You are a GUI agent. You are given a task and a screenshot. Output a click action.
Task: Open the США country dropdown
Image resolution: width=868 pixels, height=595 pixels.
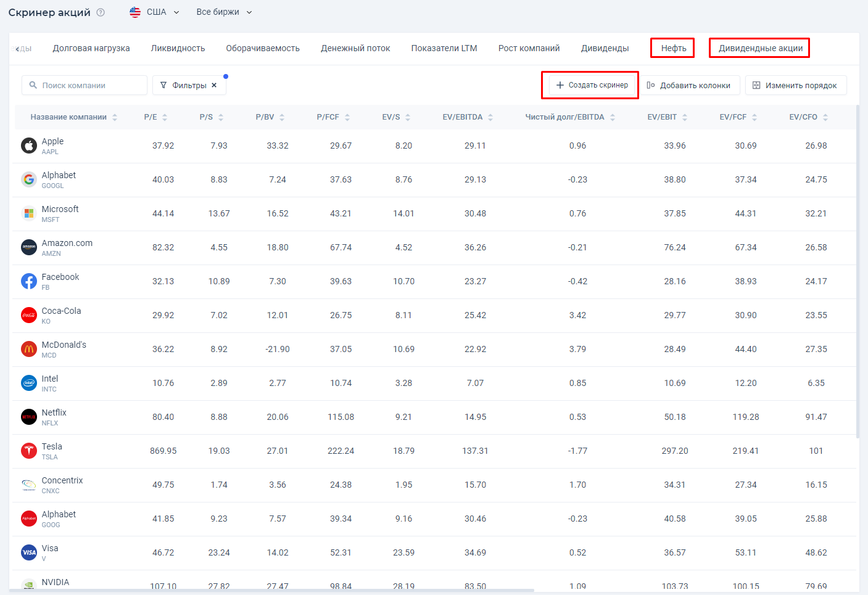155,12
